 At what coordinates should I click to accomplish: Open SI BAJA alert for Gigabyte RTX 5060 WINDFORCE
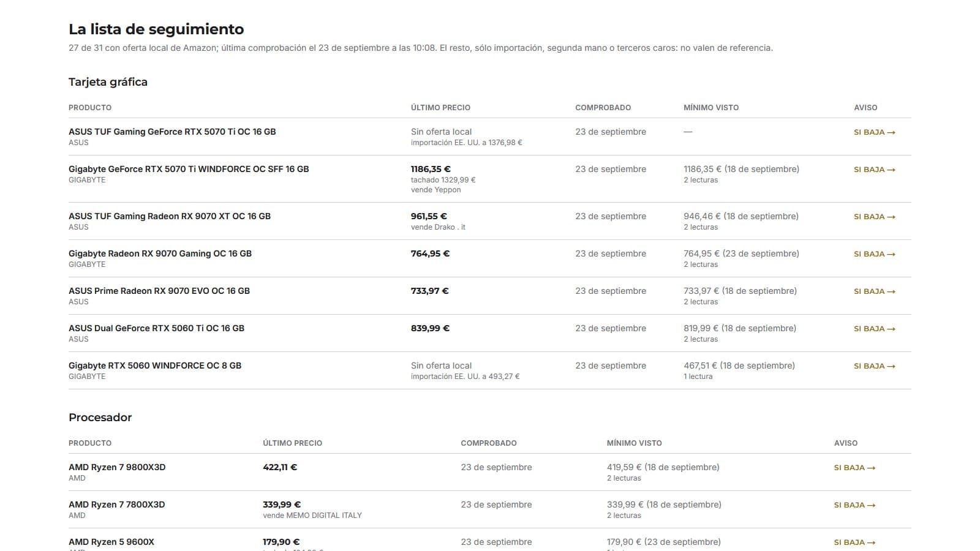click(x=874, y=366)
